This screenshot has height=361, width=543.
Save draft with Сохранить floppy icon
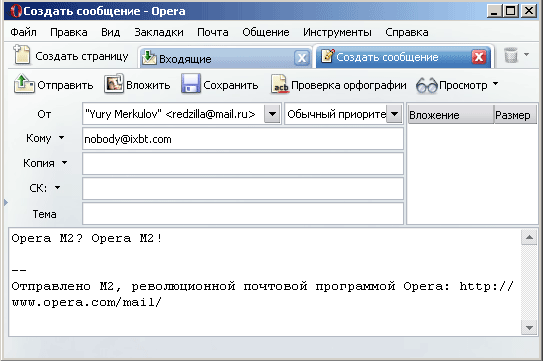191,84
